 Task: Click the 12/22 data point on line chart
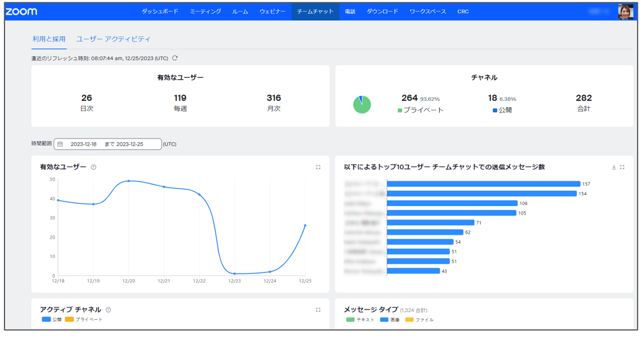point(199,195)
